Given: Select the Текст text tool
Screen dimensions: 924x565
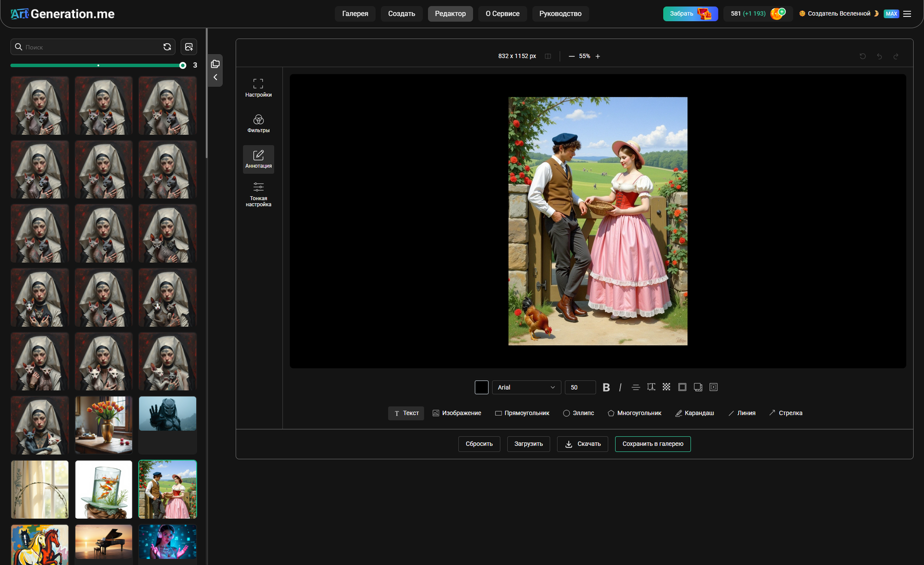Looking at the screenshot, I should [x=406, y=413].
